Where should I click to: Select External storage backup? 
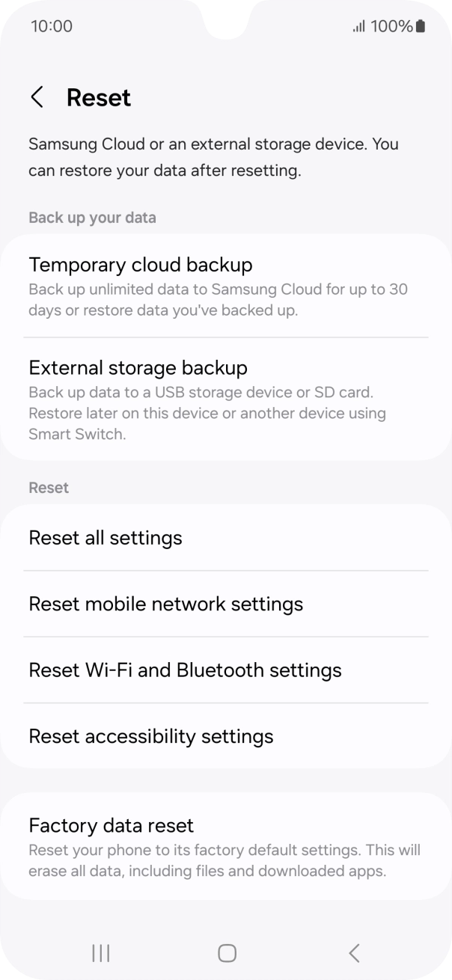point(138,367)
